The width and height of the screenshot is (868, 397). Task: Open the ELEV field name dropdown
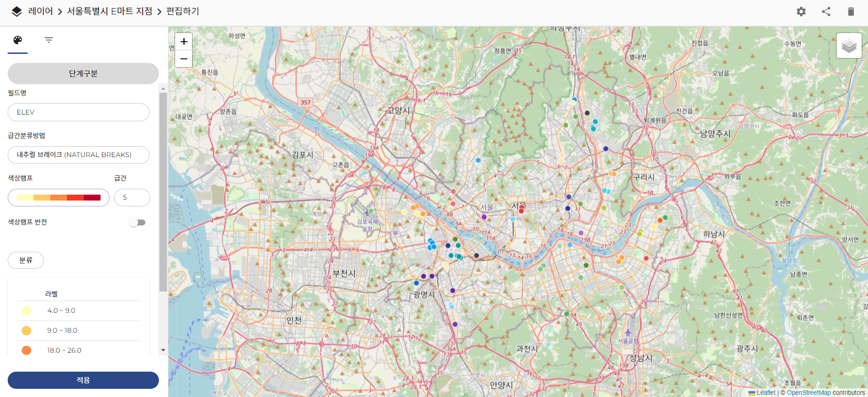78,112
